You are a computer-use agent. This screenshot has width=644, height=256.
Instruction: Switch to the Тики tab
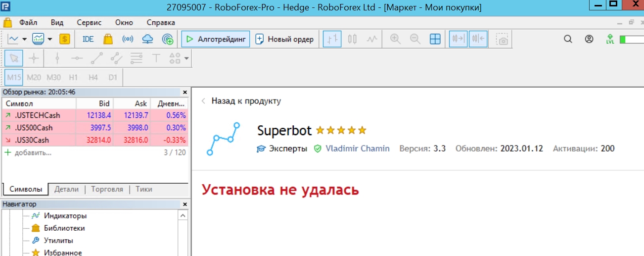(x=144, y=189)
